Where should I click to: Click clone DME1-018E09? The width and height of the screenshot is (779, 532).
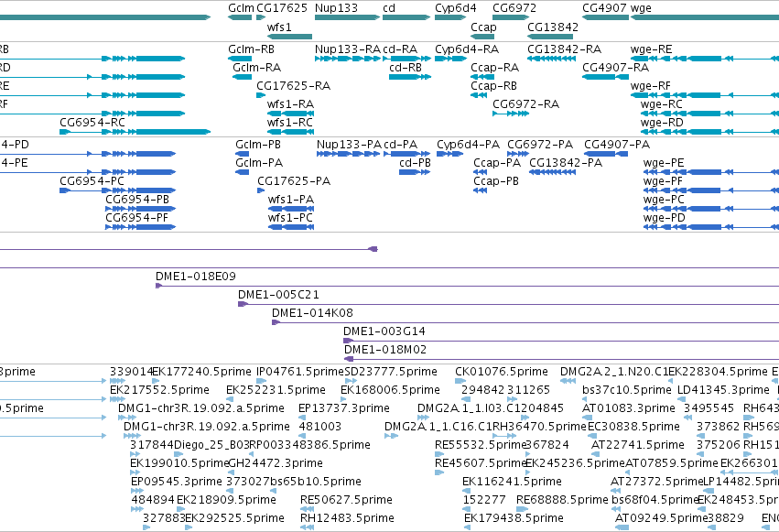pyautogui.click(x=195, y=277)
